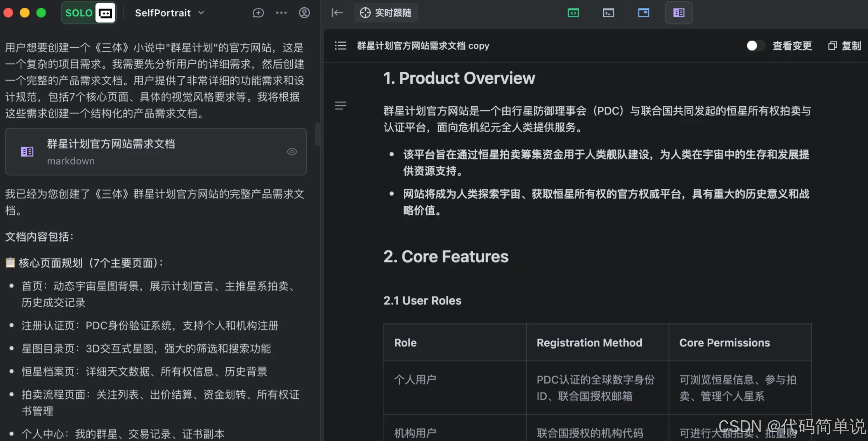Open the blue browser preview icon
This screenshot has height=441, width=868.
pyautogui.click(x=643, y=13)
